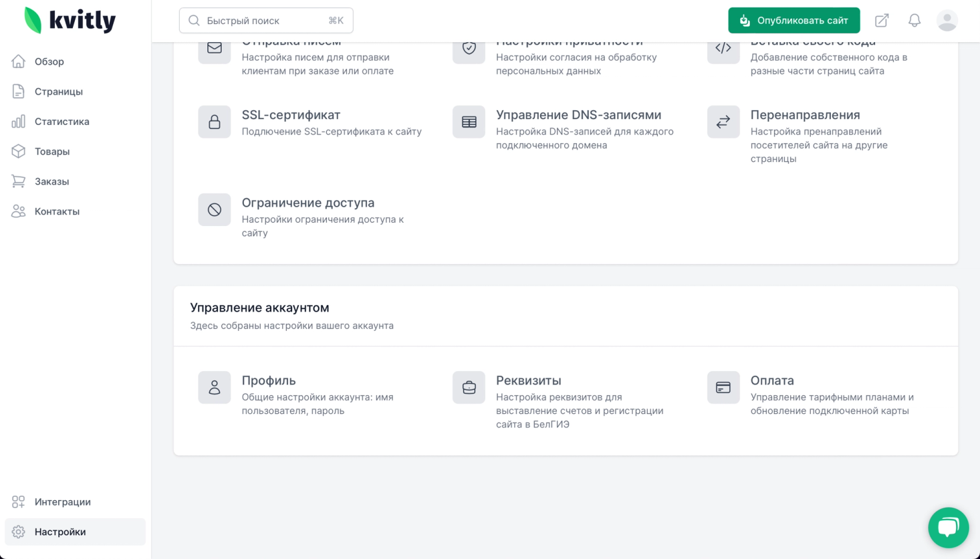The width and height of the screenshot is (980, 559).
Task: Click the ⌘K shortcut hint
Action: tap(336, 21)
